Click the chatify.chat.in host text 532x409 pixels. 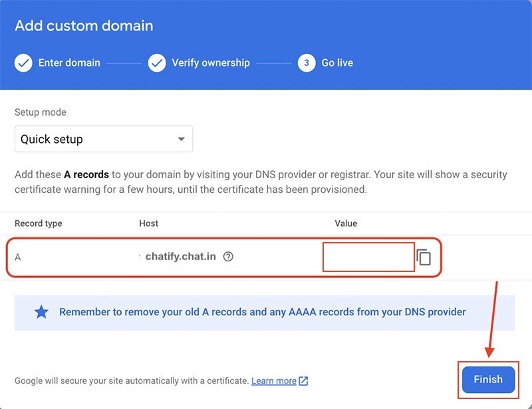180,257
